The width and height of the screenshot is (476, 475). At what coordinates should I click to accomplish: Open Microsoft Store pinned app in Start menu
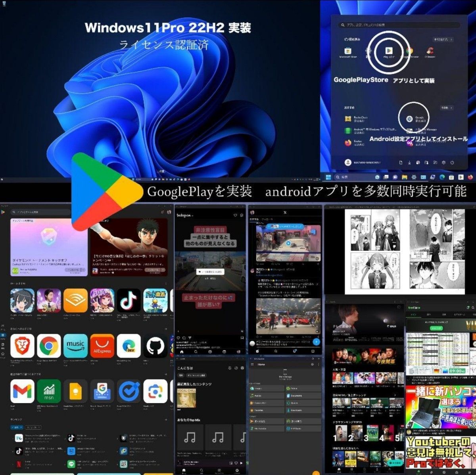tap(348, 52)
